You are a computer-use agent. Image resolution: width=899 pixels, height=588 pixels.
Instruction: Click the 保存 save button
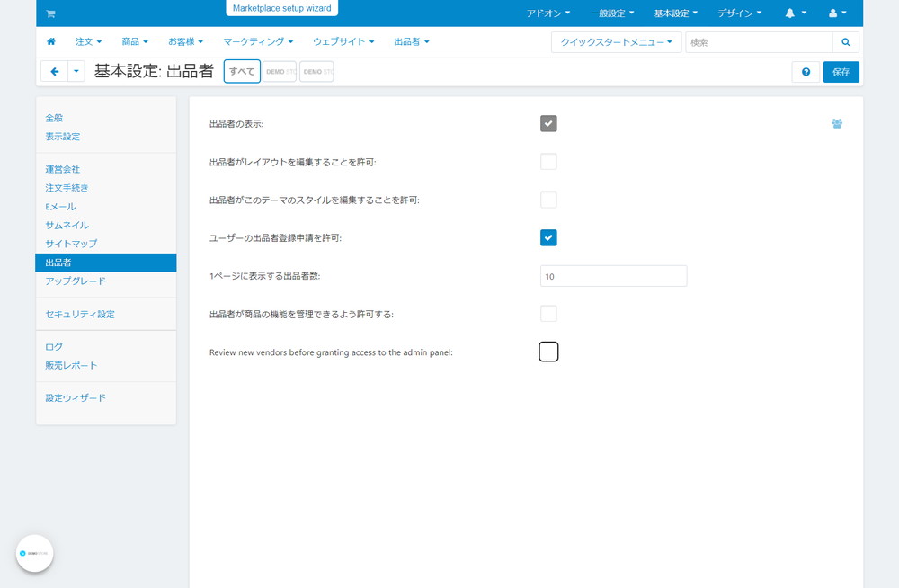tap(841, 72)
